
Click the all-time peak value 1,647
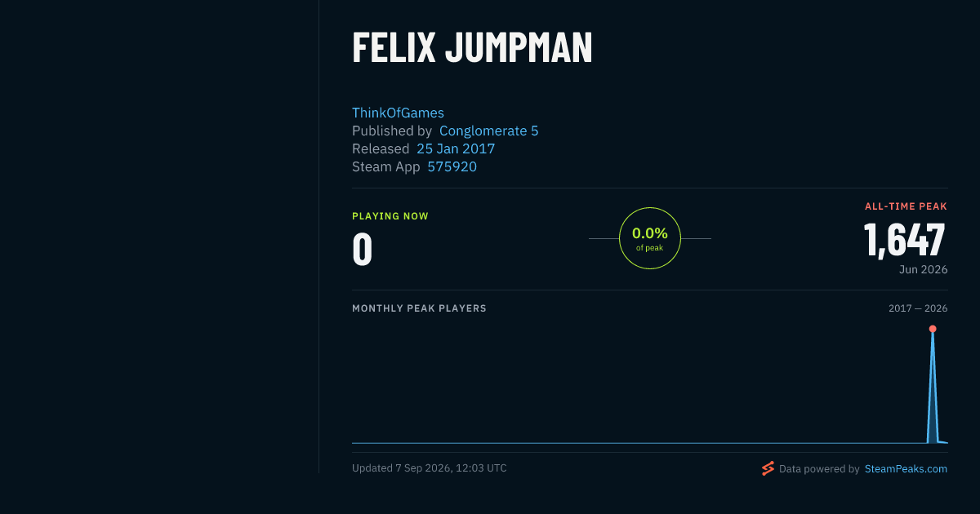point(905,239)
